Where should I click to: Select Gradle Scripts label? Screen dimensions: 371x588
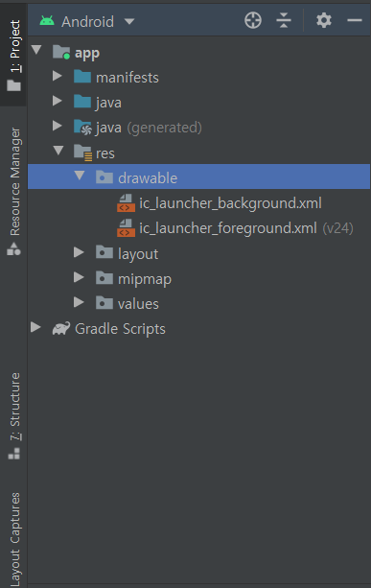[x=120, y=329]
